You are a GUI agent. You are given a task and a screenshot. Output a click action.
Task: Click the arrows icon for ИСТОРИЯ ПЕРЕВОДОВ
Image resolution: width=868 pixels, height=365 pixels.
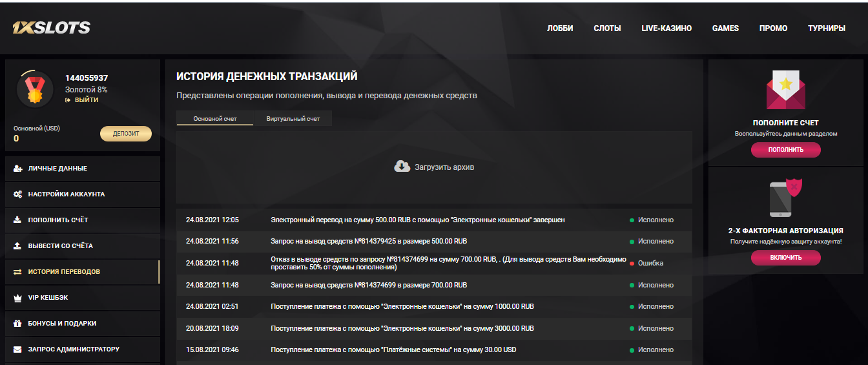(17, 272)
